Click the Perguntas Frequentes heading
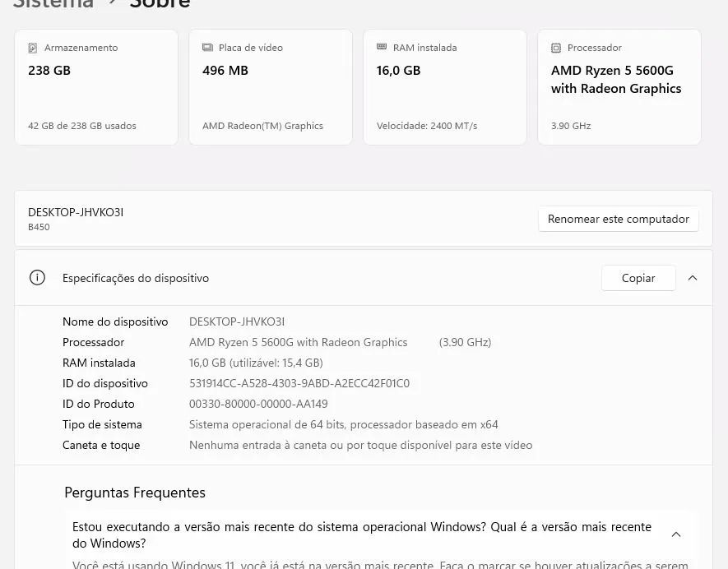Image resolution: width=728 pixels, height=569 pixels. click(135, 493)
